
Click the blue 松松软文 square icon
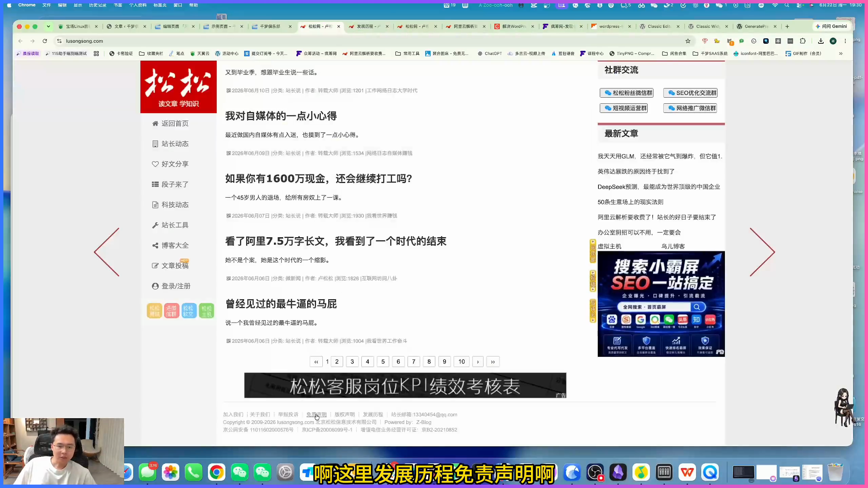pos(189,310)
